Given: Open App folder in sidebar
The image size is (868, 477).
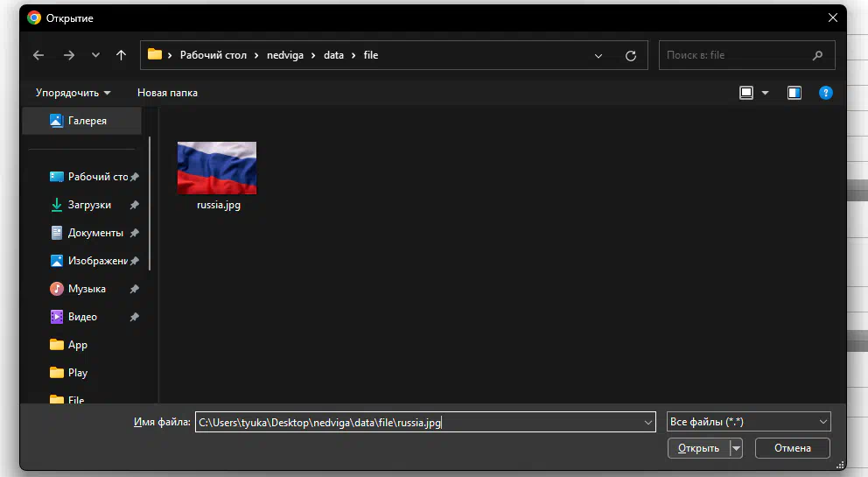Looking at the screenshot, I should (69, 345).
